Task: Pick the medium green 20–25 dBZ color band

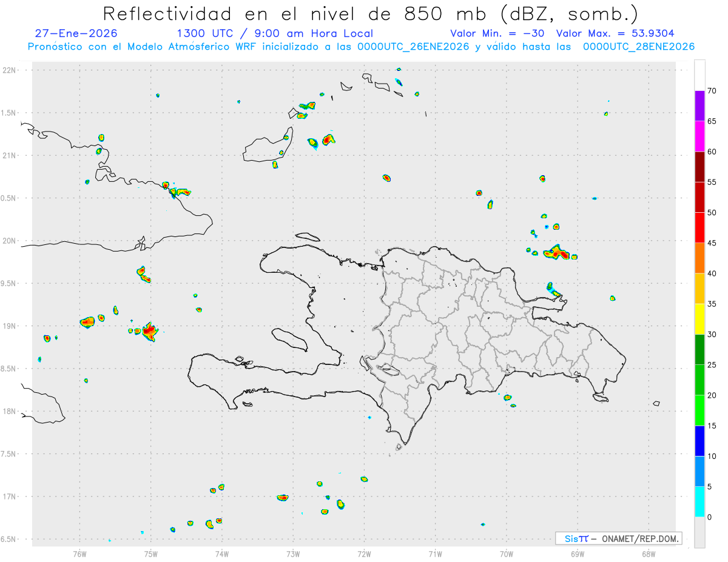Action: point(699,380)
